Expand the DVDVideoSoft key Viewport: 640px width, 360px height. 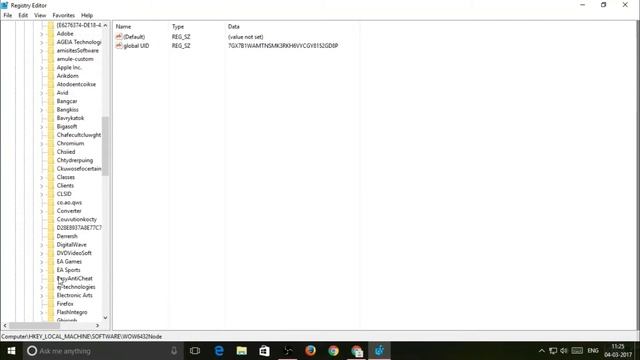point(42,253)
